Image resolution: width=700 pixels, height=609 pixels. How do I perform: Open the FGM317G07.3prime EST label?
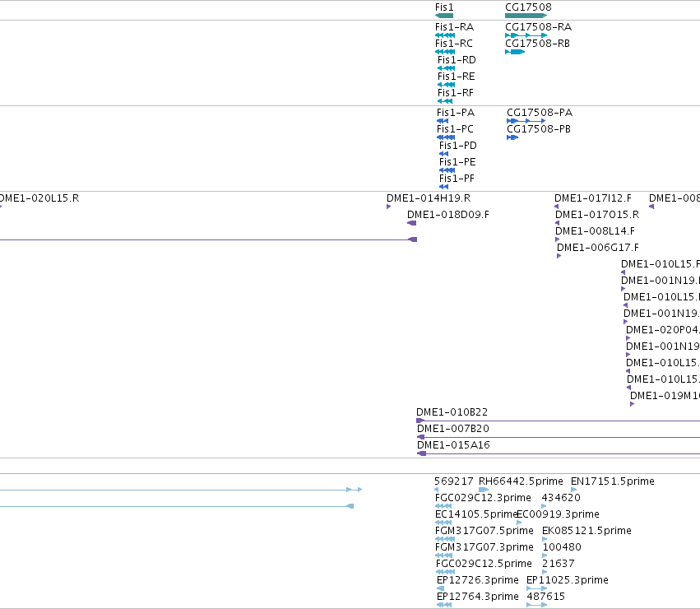coord(484,547)
